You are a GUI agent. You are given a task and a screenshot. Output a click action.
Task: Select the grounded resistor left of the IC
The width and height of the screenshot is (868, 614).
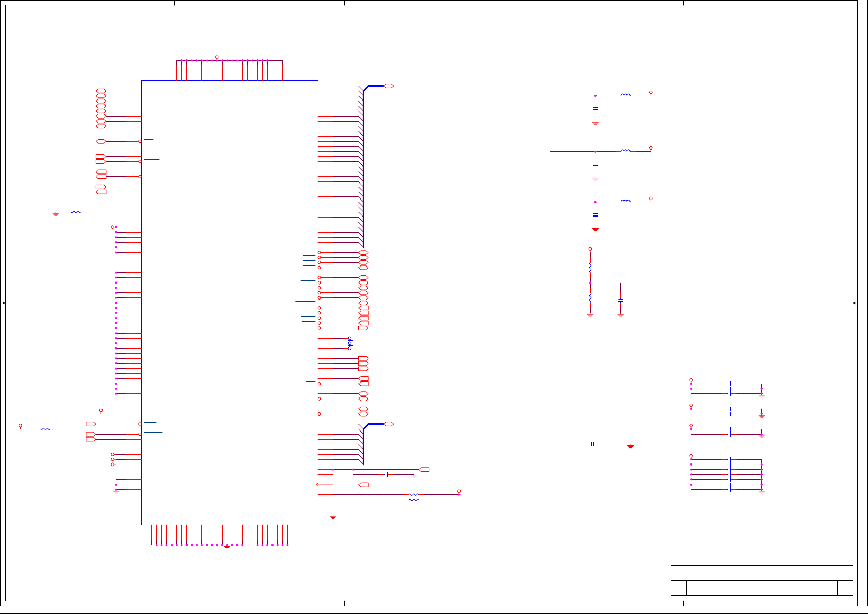76,212
